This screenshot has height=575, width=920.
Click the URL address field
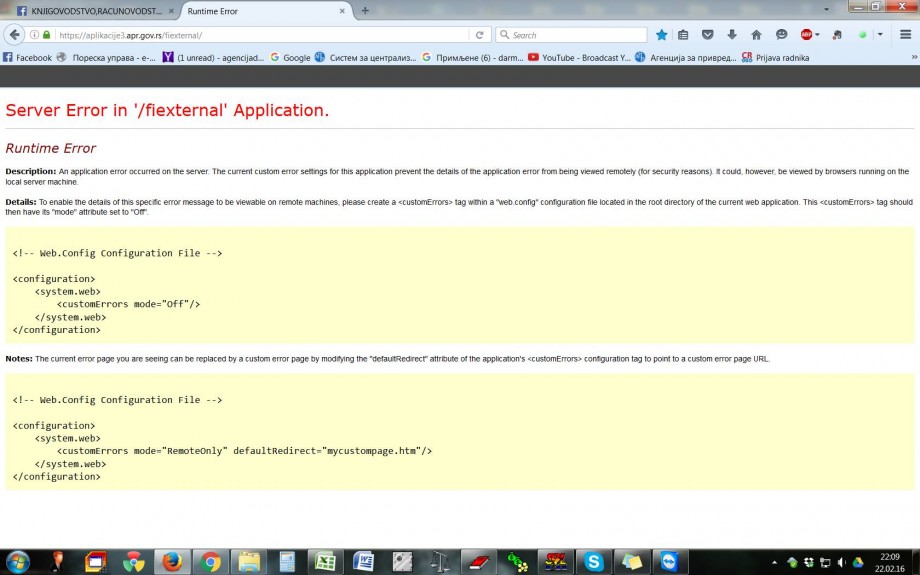[264, 35]
